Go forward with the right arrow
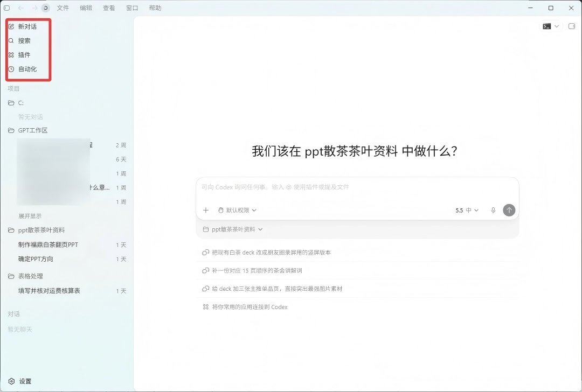Screen dimensions: 582x392 [34, 8]
